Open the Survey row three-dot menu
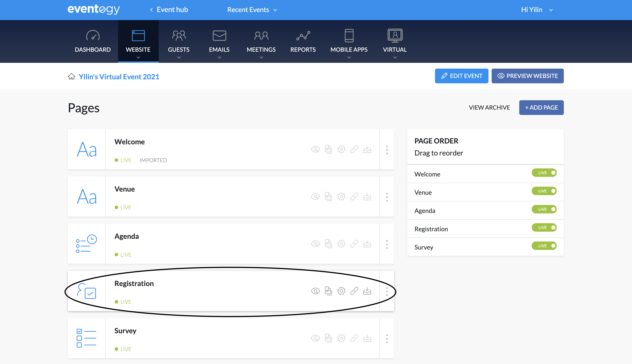Image resolution: width=632 pixels, height=364 pixels. (x=387, y=339)
